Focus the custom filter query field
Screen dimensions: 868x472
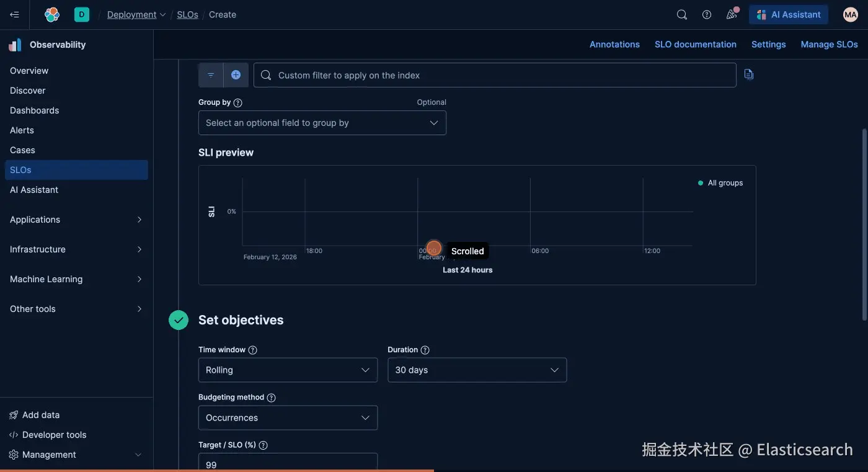pyautogui.click(x=495, y=75)
